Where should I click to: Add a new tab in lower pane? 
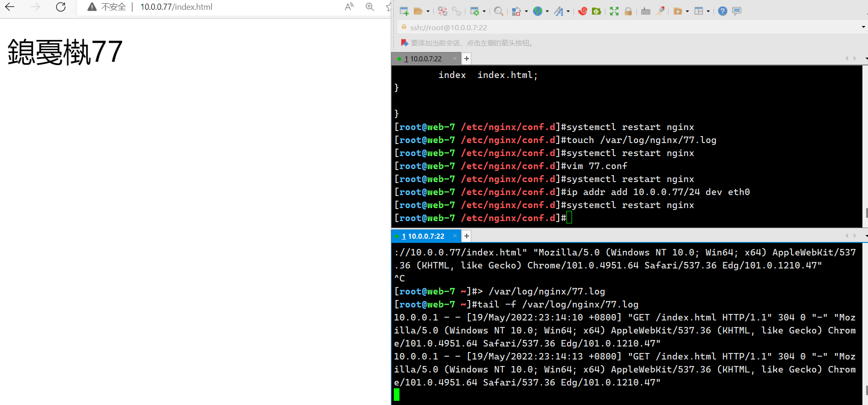(467, 236)
